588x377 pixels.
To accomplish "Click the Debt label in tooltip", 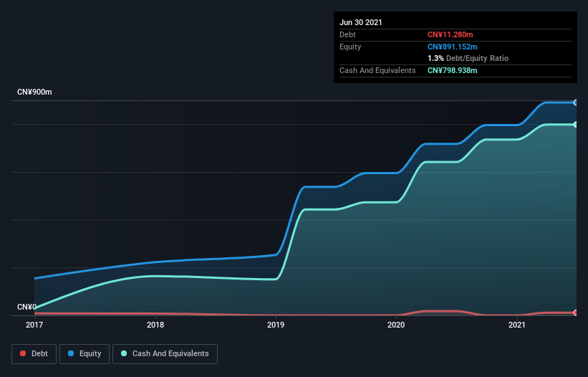I will click(x=347, y=34).
